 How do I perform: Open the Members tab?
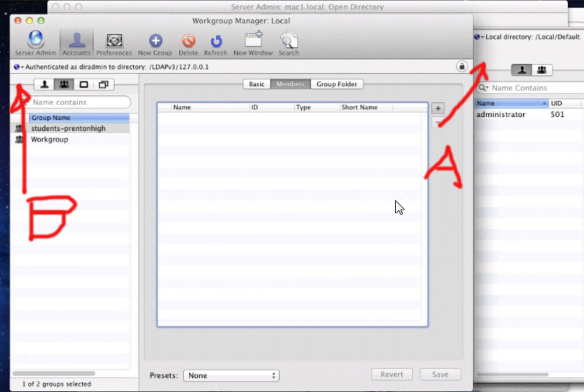(290, 84)
